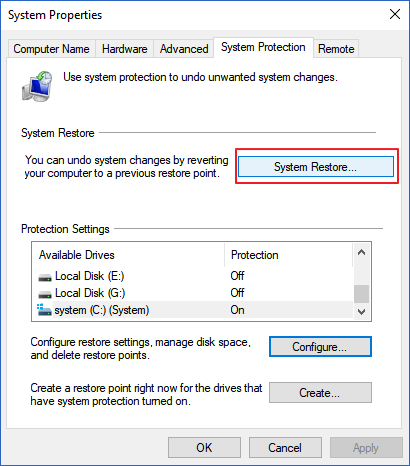This screenshot has width=410, height=466.
Task: Select the Local Disk (E:) drive icon
Action: (x=45, y=277)
